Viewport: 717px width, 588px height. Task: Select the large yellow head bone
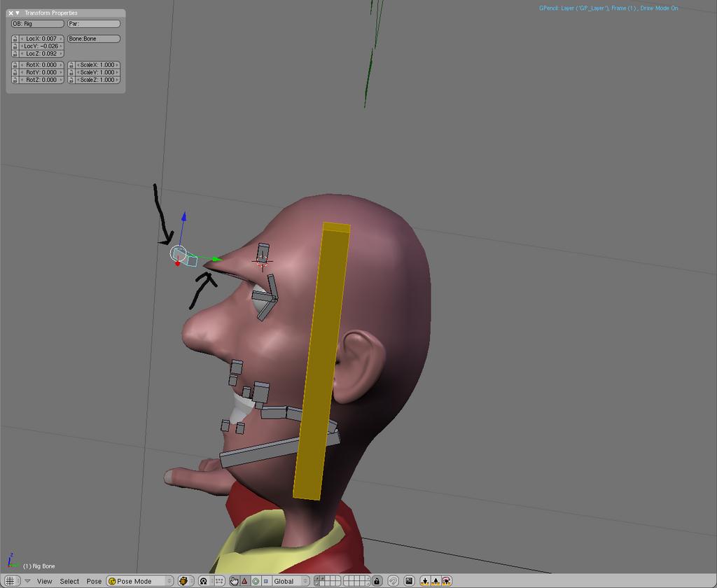coord(321,361)
